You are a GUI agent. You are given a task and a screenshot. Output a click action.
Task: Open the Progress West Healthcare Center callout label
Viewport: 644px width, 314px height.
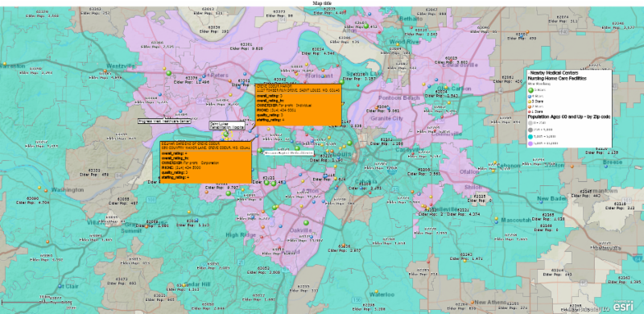[x=164, y=122]
